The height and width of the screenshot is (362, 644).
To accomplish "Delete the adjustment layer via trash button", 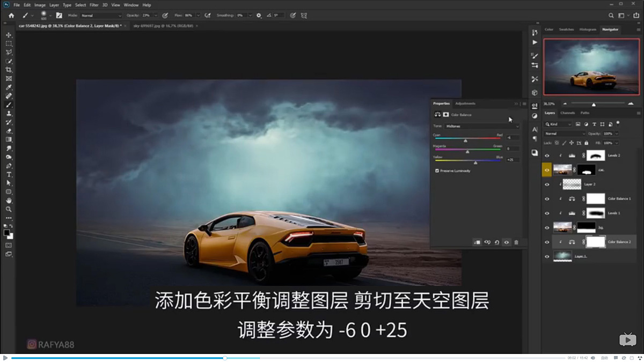I will pos(516,242).
